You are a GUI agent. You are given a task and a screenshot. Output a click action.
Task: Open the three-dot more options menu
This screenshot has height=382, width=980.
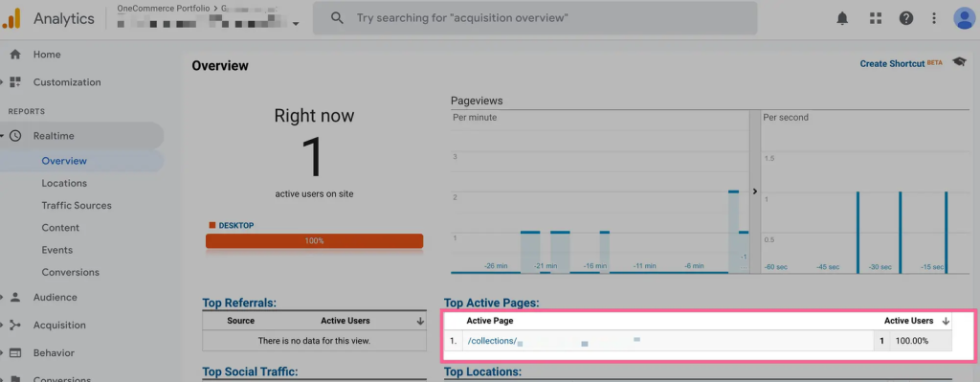tap(934, 18)
